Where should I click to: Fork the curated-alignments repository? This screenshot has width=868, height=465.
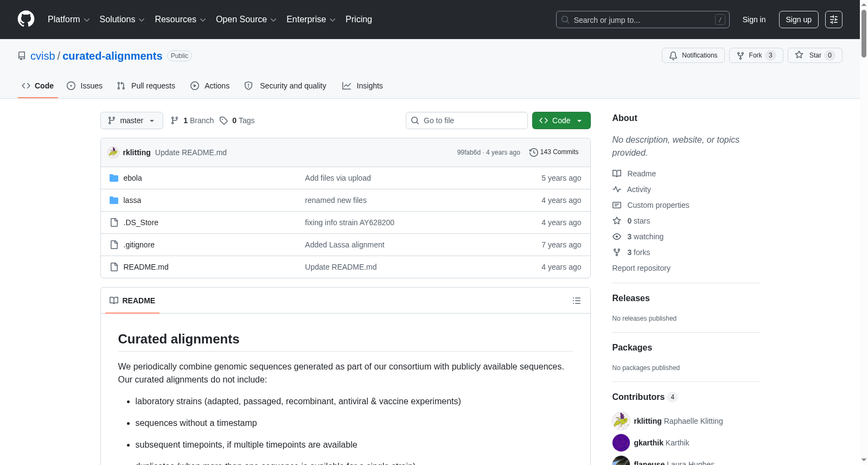pos(756,55)
